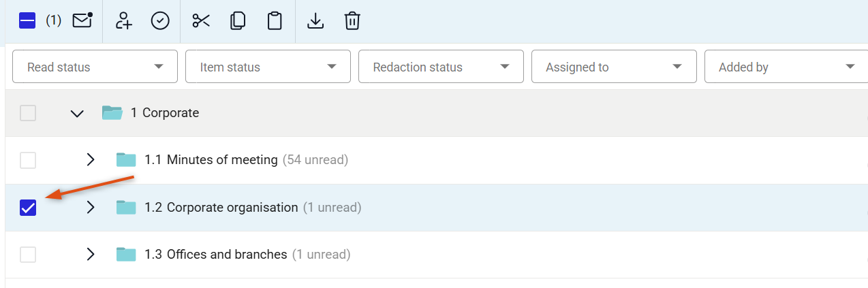Open the Redaction status dropdown
This screenshot has height=288, width=868.
pyautogui.click(x=441, y=67)
